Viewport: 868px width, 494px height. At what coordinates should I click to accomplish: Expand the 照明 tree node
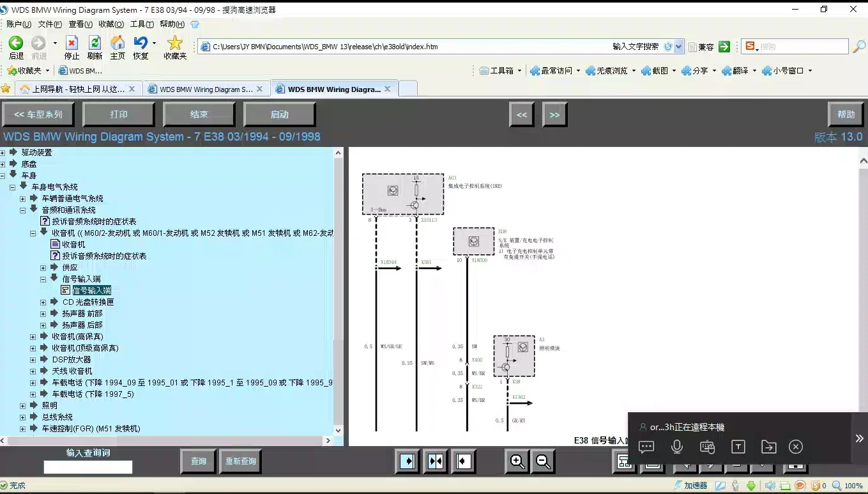pyautogui.click(x=23, y=406)
